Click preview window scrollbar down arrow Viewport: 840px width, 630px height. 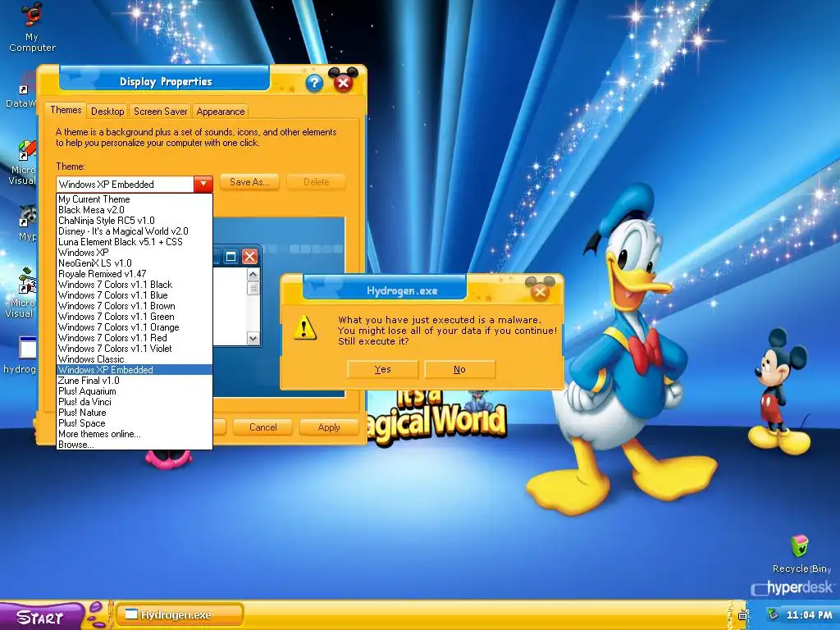[253, 339]
